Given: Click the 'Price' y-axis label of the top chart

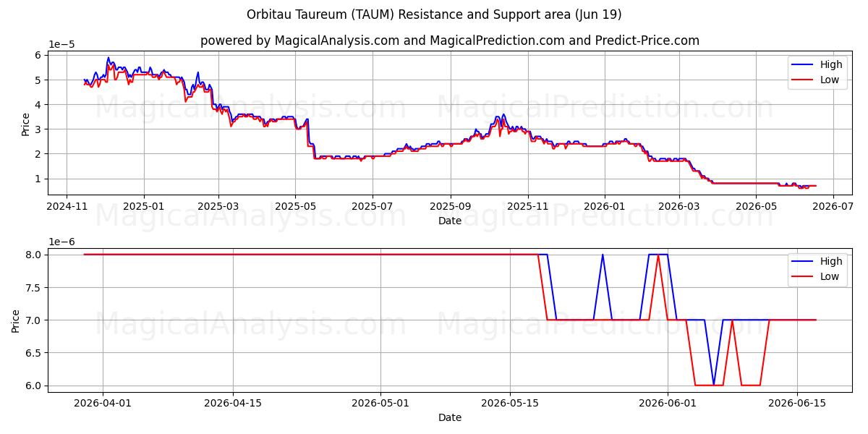Looking at the screenshot, I should click(26, 124).
